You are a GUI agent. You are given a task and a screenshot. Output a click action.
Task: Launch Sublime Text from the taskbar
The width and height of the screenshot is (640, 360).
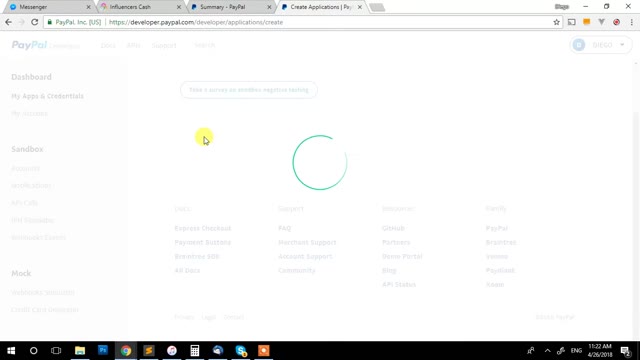coord(149,351)
